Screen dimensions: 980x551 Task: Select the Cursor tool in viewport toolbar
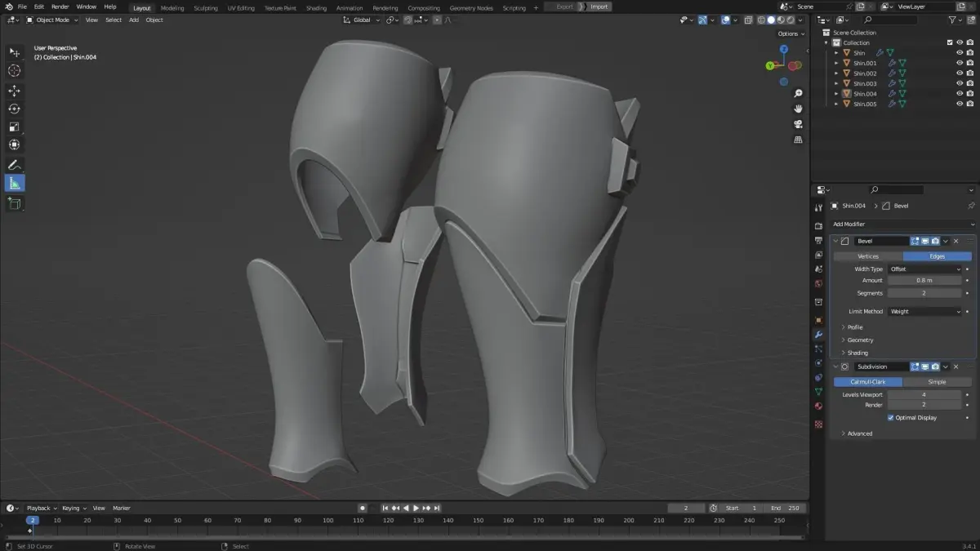15,71
